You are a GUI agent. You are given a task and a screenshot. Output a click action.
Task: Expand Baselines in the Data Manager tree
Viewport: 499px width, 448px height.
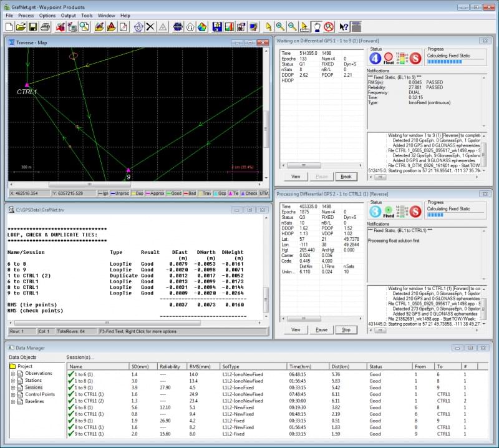pos(14,401)
